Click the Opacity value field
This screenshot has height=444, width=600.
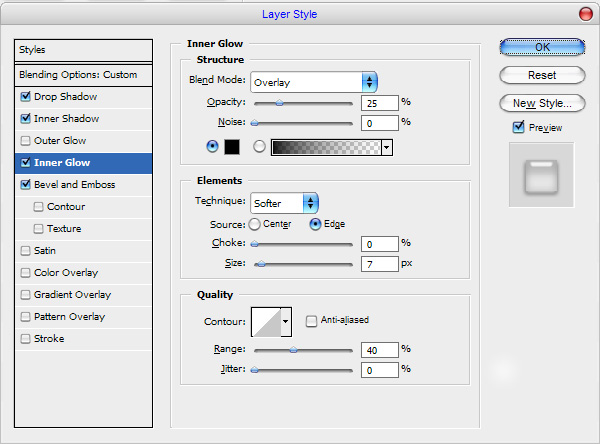coord(380,103)
